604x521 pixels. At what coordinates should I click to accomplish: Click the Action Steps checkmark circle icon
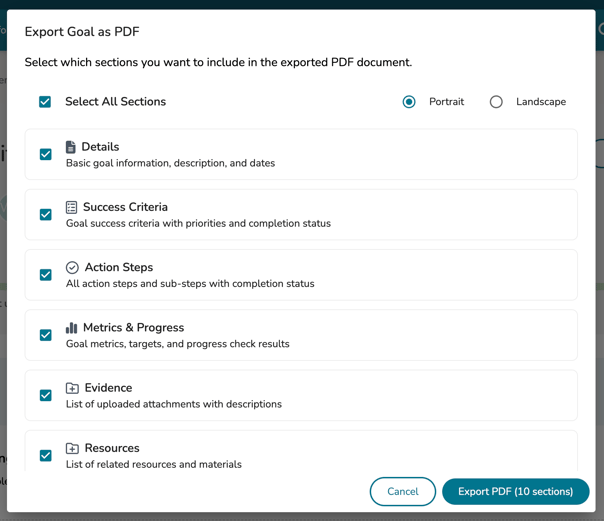(72, 268)
